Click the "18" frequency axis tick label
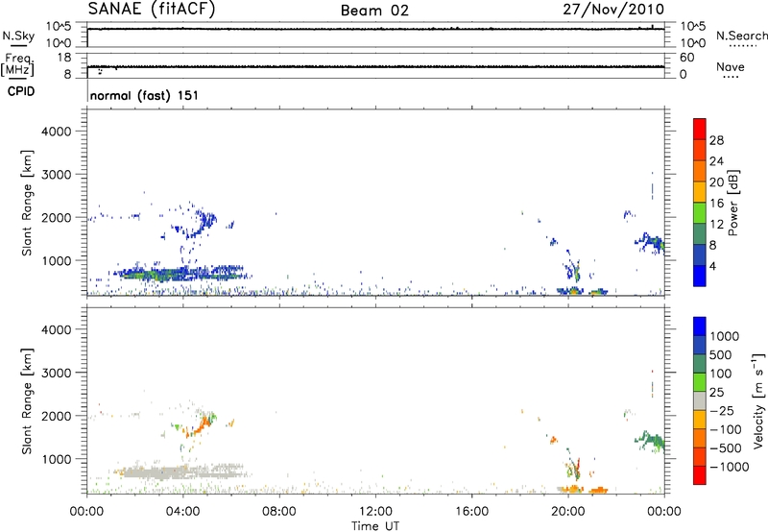This screenshot has width=768, height=532. pyautogui.click(x=64, y=58)
